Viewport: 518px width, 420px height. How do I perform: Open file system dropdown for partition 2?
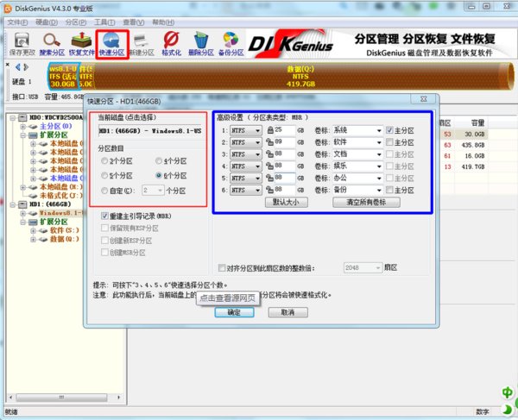(x=246, y=142)
